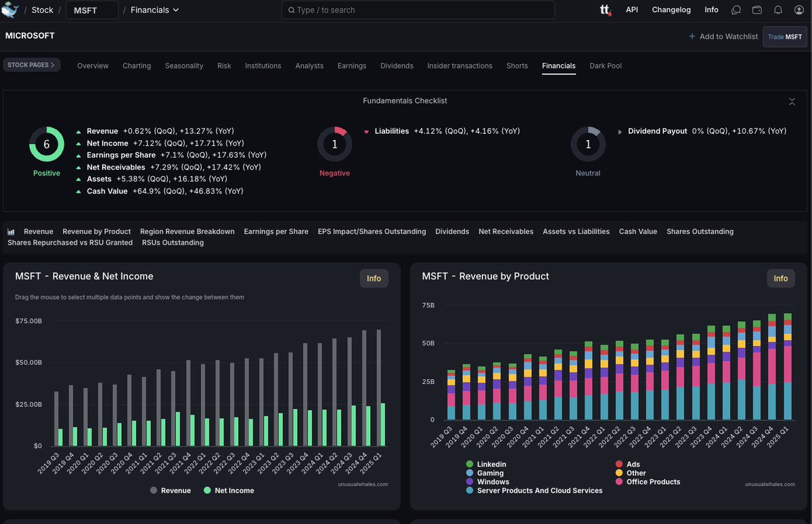Select the bar chart icon before Revenue
The width and height of the screenshot is (812, 524).
pyautogui.click(x=9, y=231)
